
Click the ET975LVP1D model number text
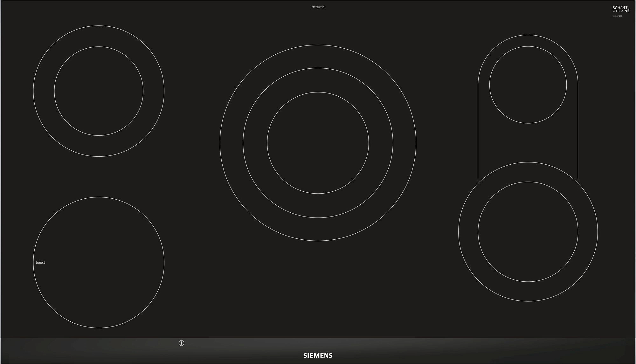[318, 7]
